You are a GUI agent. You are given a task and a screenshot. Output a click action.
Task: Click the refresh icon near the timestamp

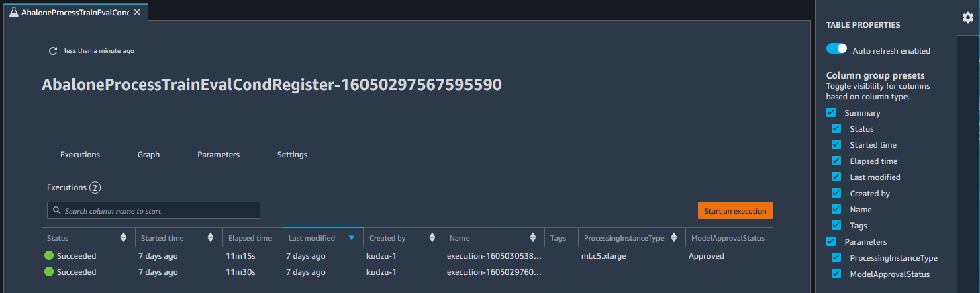53,51
